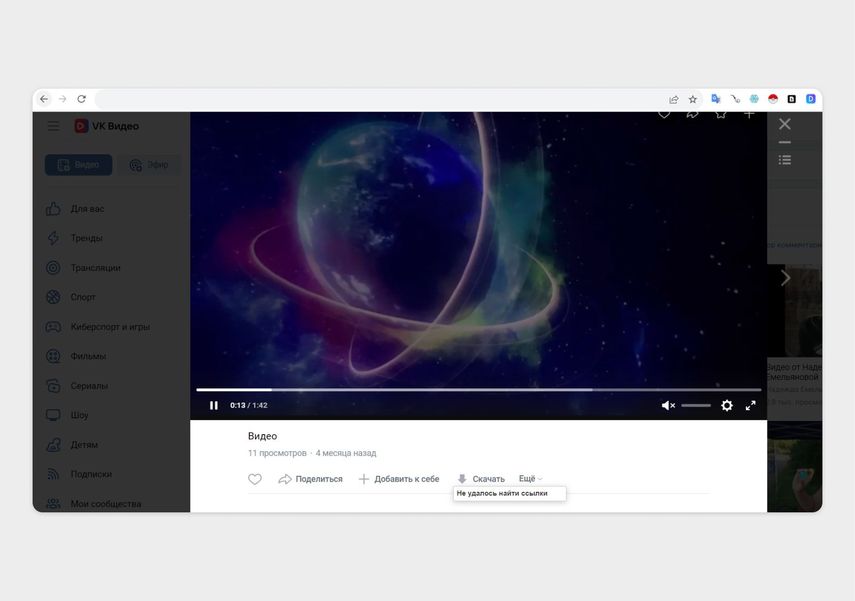Enter fullscreen mode in the player

(751, 405)
